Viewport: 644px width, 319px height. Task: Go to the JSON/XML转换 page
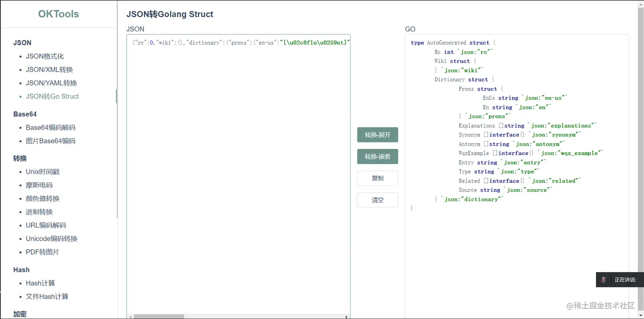49,70
